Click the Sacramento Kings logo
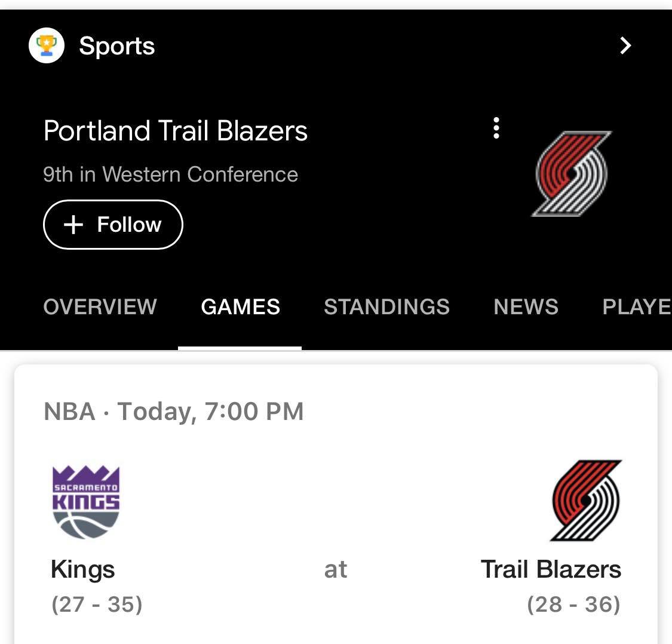This screenshot has width=672, height=644. (x=85, y=502)
